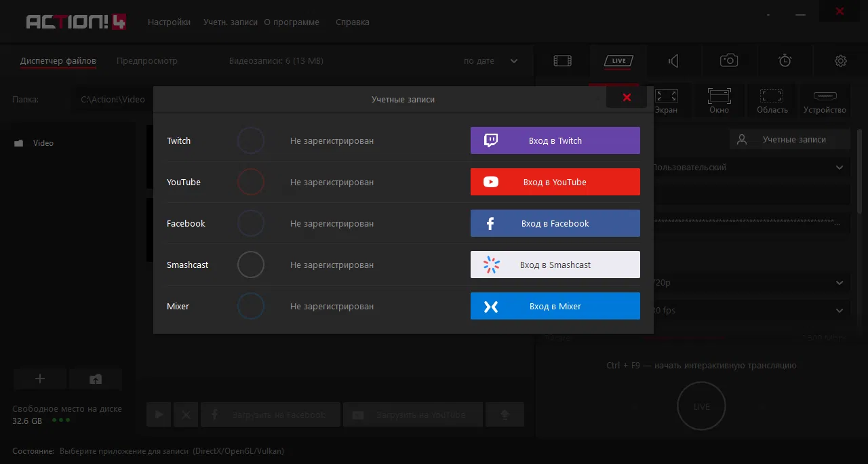Click the upload arrow button
Screen dimensions: 868x464
point(505,414)
